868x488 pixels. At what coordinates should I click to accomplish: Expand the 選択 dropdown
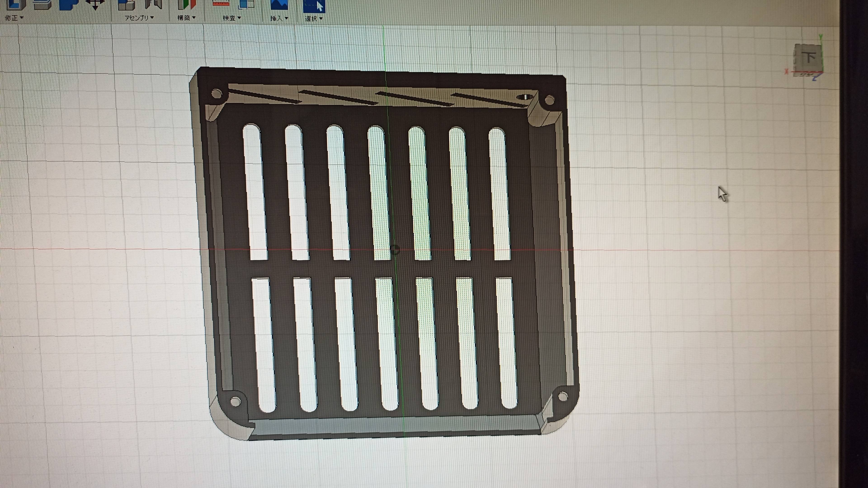tap(314, 19)
